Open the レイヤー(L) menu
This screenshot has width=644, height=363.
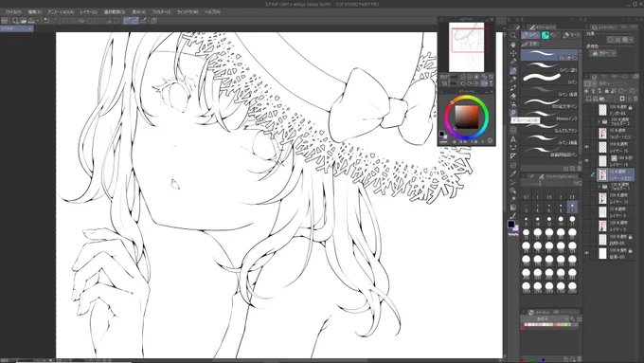89,12
